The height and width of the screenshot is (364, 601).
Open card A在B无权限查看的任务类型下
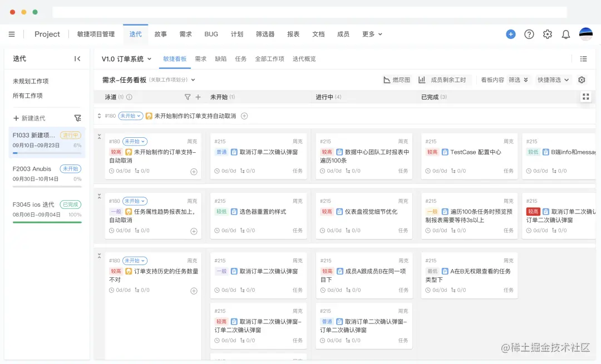tap(469, 276)
